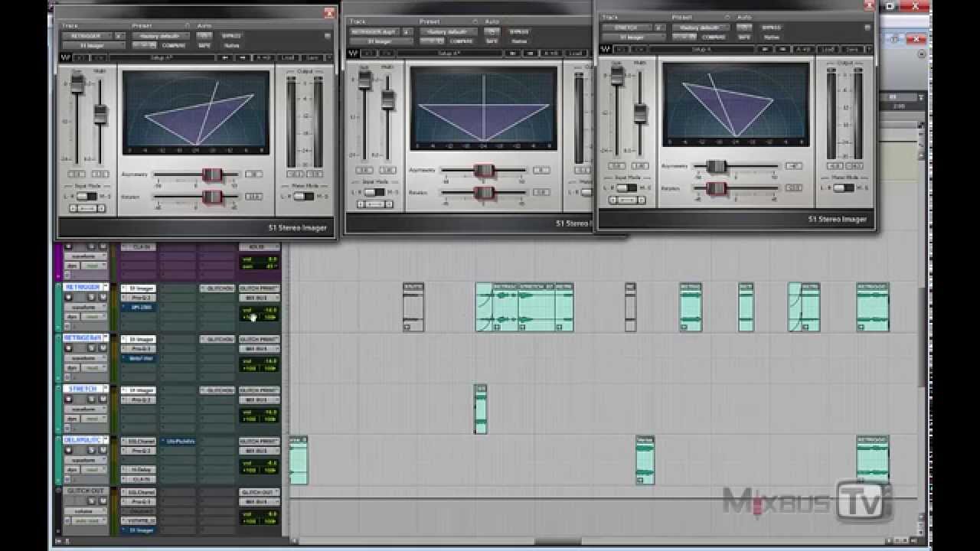Mute the GLITCH OUT track
This screenshot has width=980, height=551.
(103, 500)
